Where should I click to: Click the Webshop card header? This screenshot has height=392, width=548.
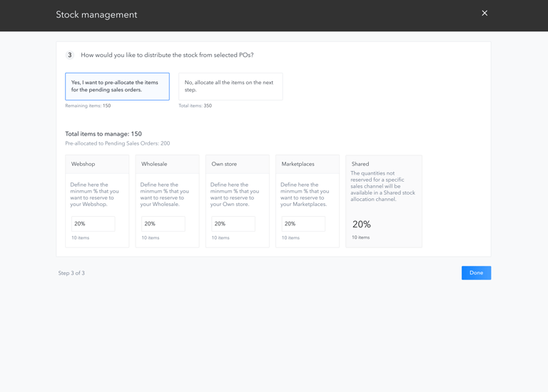tap(83, 164)
